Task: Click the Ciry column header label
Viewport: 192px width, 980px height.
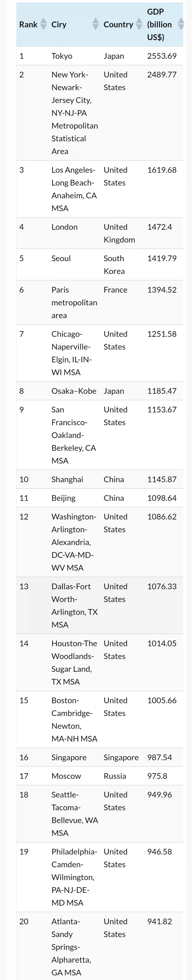Action: tap(59, 24)
